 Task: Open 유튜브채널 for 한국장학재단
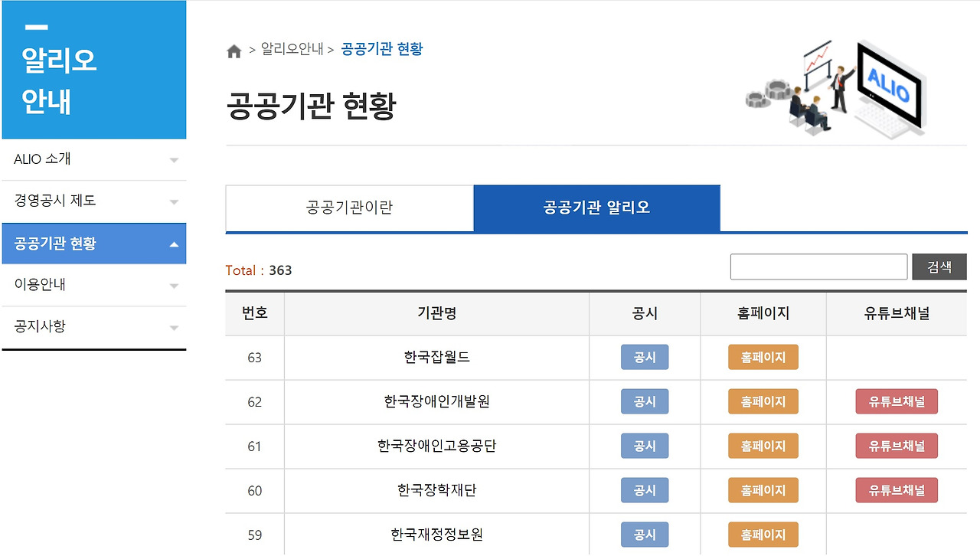click(897, 490)
